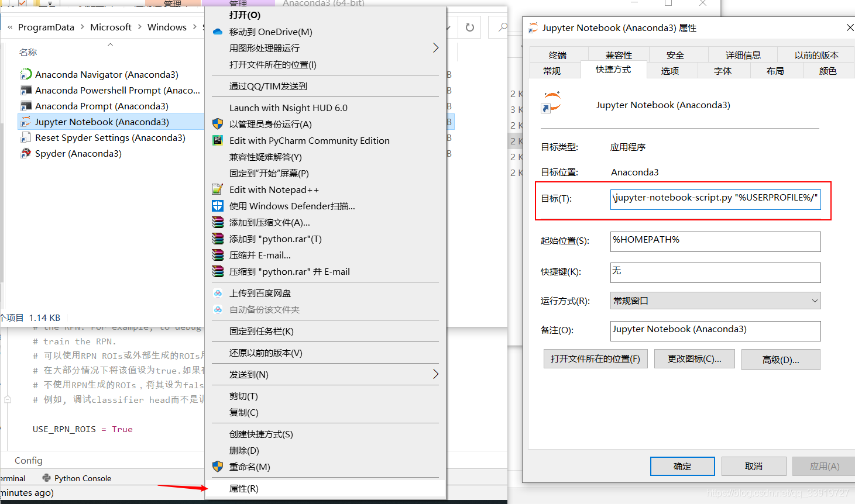Switch to the 以前的版本 tab
Image resolution: width=855 pixels, height=504 pixels.
pyautogui.click(x=816, y=55)
